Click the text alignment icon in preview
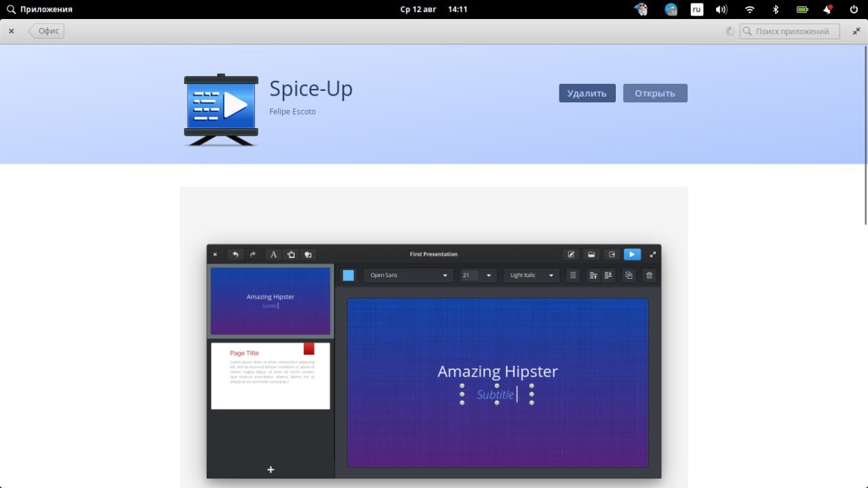868x488 pixels. [573, 275]
